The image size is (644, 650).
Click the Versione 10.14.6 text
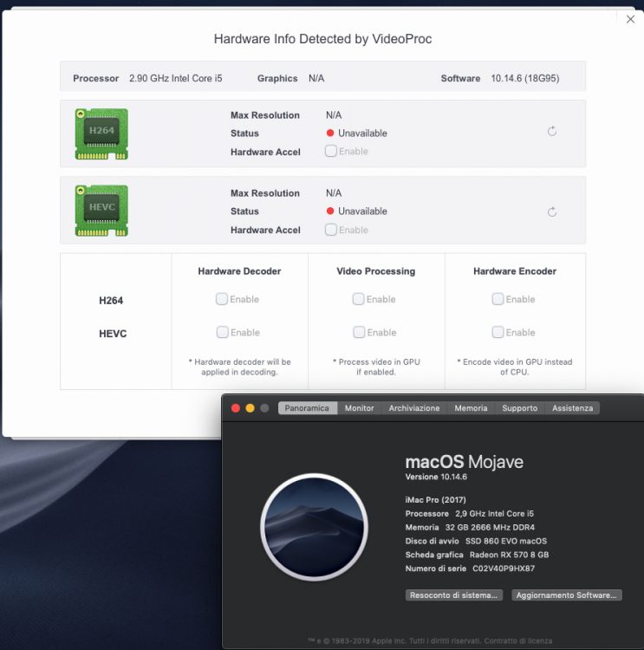(x=436, y=477)
